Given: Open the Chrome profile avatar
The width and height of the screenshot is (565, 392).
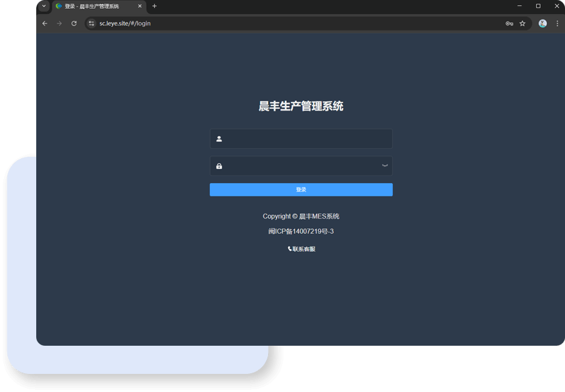Looking at the screenshot, I should [542, 23].
